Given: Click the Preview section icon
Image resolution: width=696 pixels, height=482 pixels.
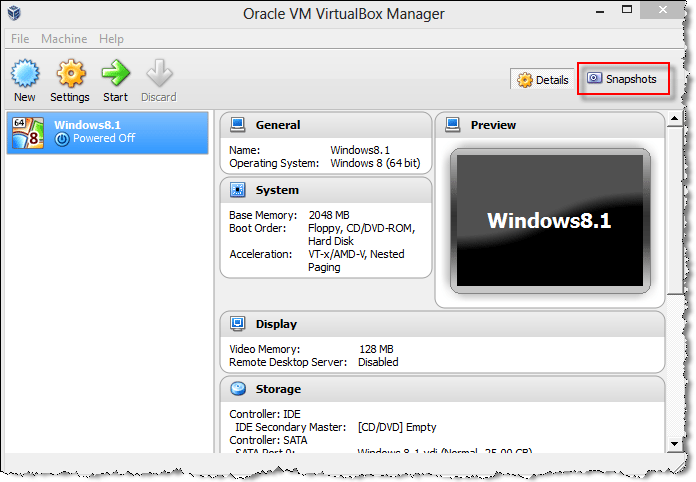Looking at the screenshot, I should coord(453,125).
